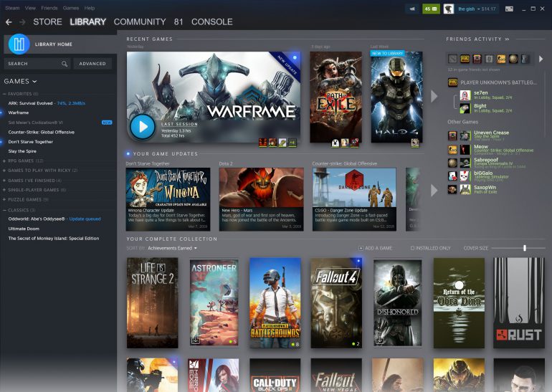Viewport: 552px width, 392px height.
Task: Switch to the Console tab
Action: pos(212,21)
